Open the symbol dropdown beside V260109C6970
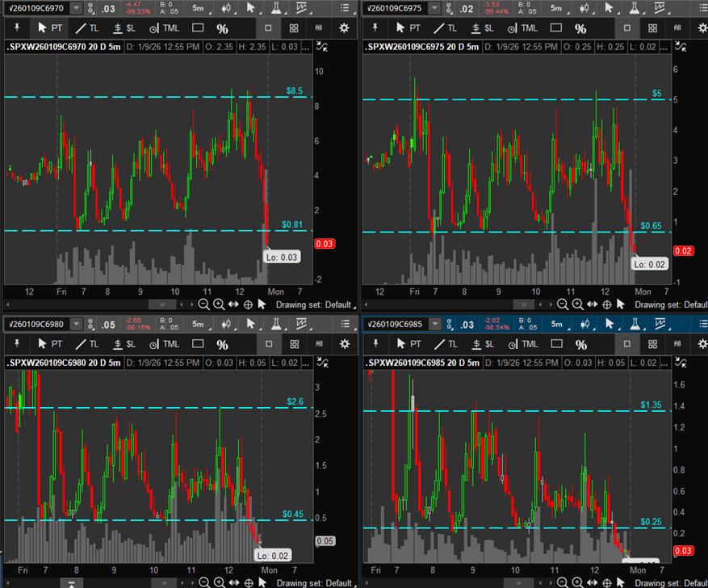The image size is (708, 588). (x=76, y=8)
